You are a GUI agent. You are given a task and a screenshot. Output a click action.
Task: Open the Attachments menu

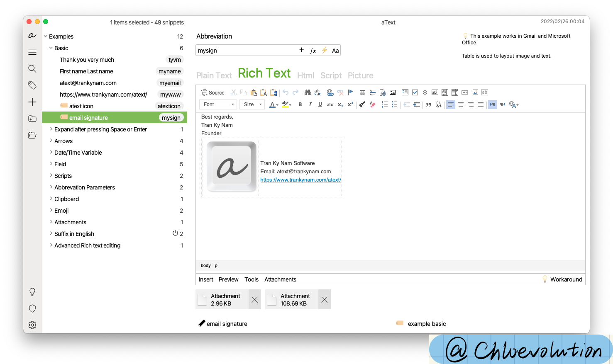pyautogui.click(x=281, y=279)
